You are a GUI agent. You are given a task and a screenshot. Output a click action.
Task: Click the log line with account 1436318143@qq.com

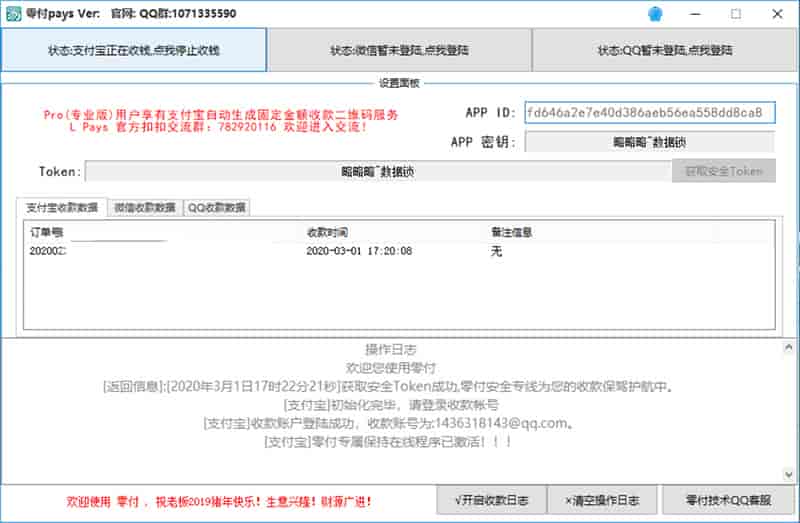(389, 423)
